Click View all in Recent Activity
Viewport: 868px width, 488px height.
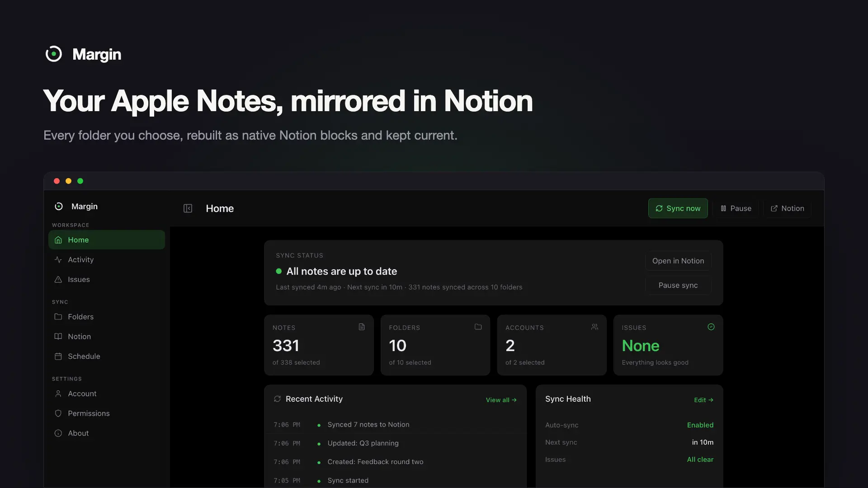pyautogui.click(x=501, y=400)
